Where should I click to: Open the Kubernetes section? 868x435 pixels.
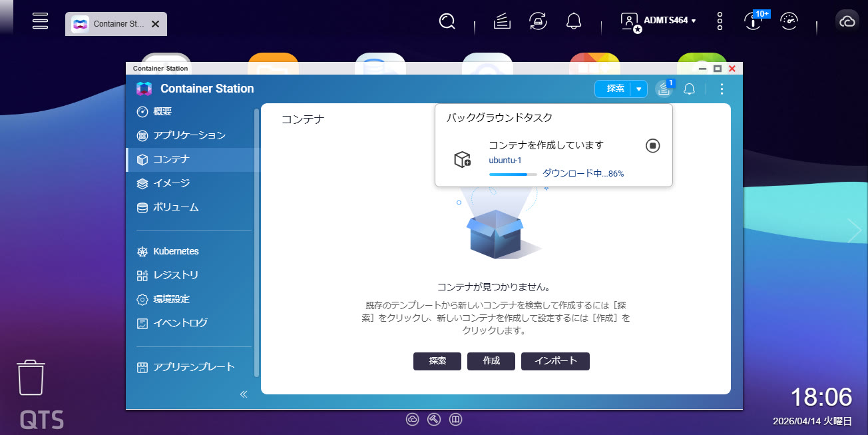pyautogui.click(x=176, y=251)
